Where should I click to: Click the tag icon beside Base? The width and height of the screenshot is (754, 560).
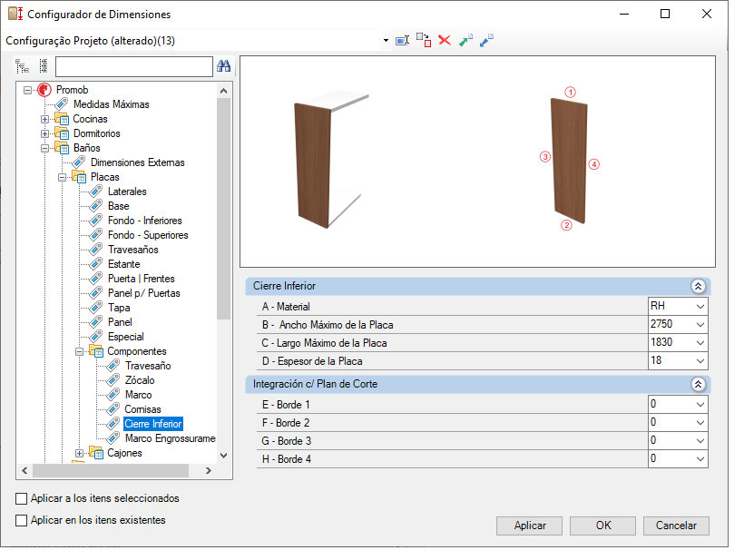pos(96,206)
